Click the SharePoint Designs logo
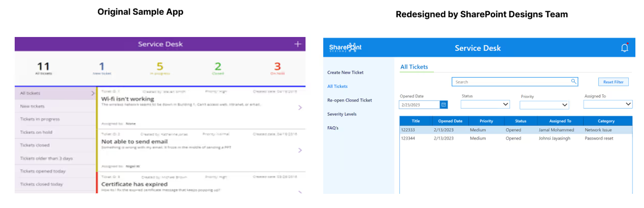The image size is (644, 208). (x=345, y=48)
